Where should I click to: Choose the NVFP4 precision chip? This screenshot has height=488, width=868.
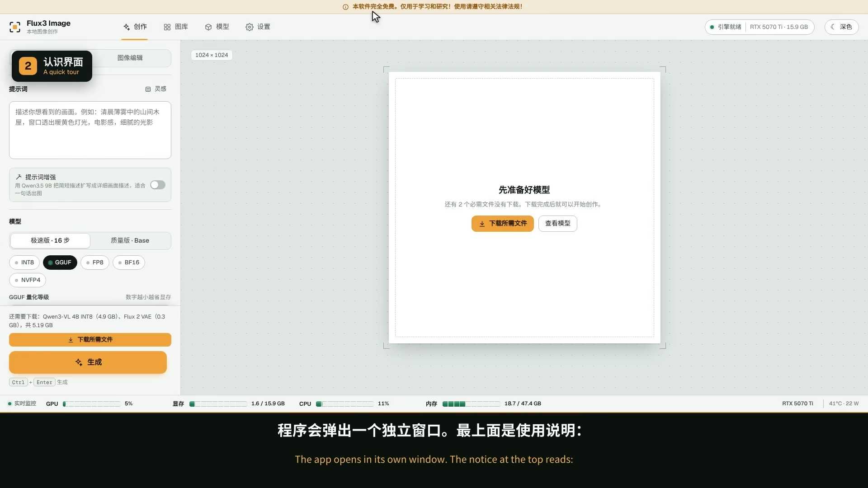coord(28,280)
